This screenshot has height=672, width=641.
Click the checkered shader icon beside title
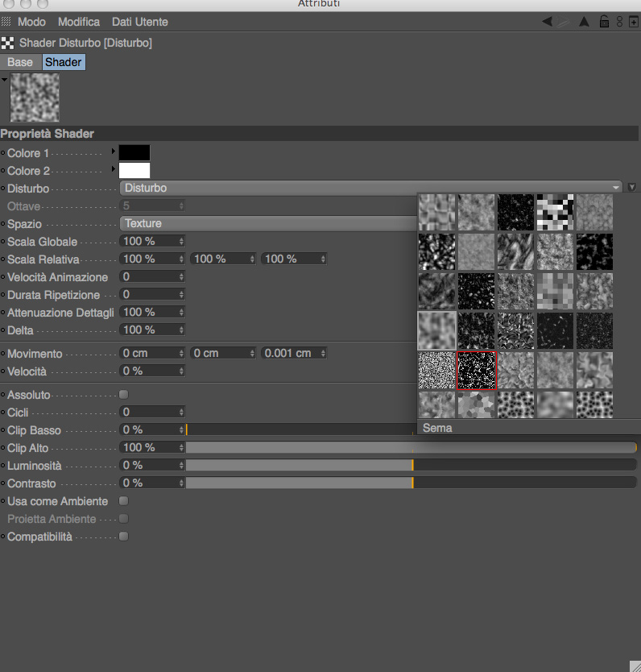(x=7, y=44)
